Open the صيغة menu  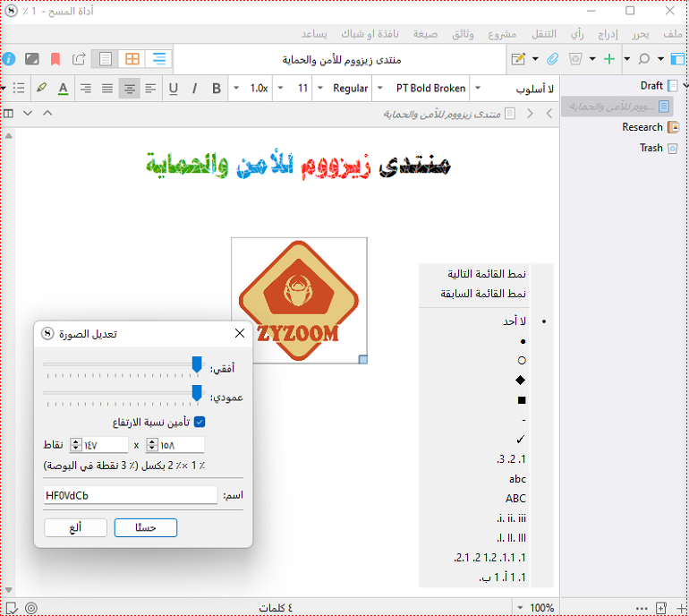(425, 34)
